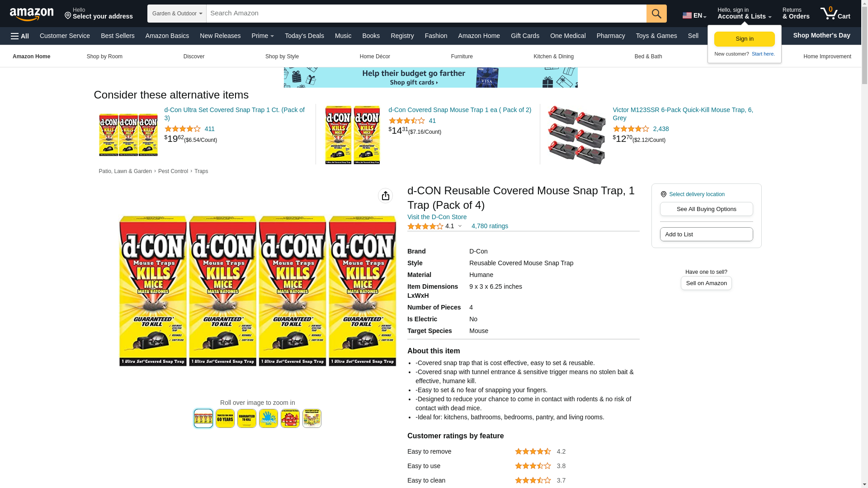Open the All hamburger menu
Viewport: 868px width, 488px height.
coord(20,36)
